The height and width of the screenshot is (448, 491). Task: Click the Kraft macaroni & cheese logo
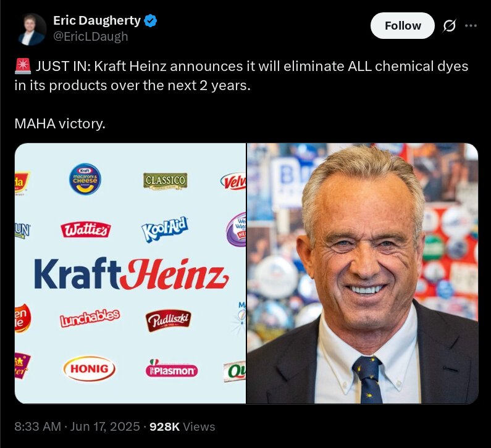[85, 179]
